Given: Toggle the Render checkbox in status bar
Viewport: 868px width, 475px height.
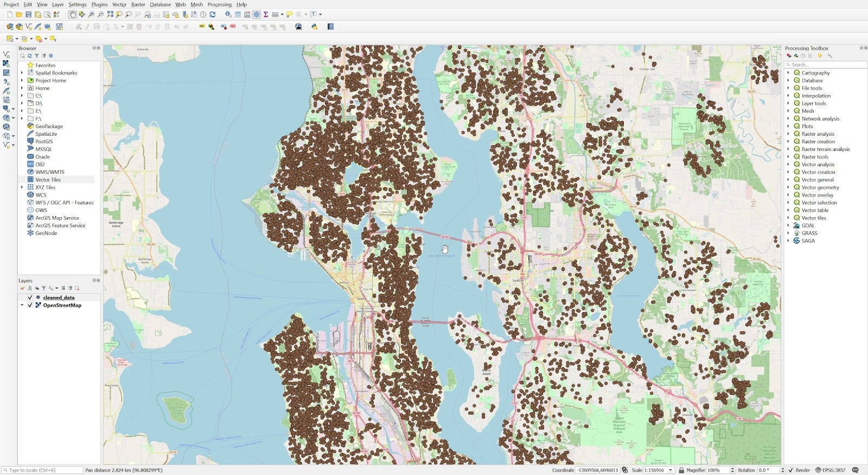Looking at the screenshot, I should [790, 470].
